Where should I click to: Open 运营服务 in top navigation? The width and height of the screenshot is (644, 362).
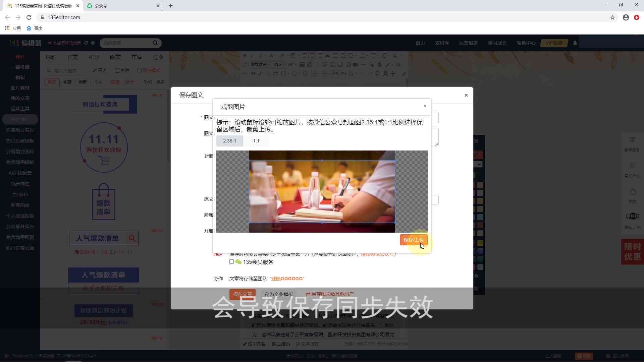pyautogui.click(x=468, y=43)
